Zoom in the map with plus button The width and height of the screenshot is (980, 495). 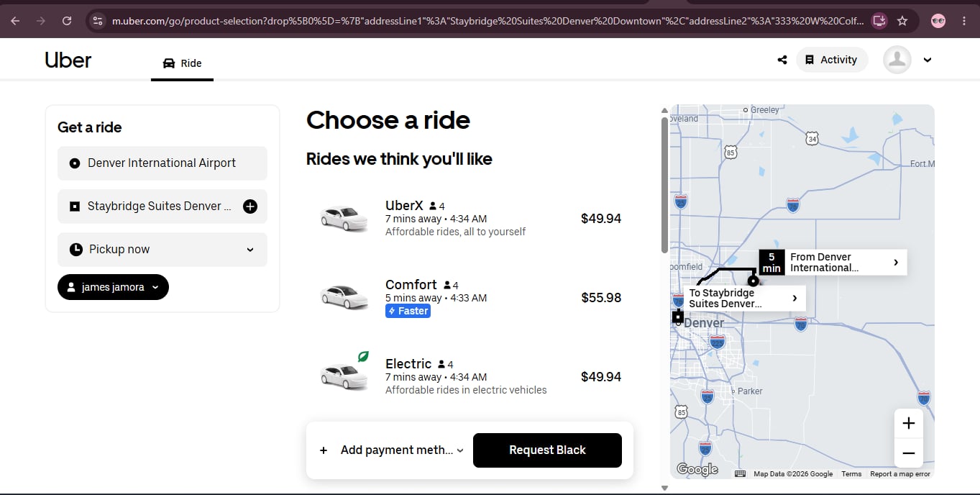tap(908, 423)
